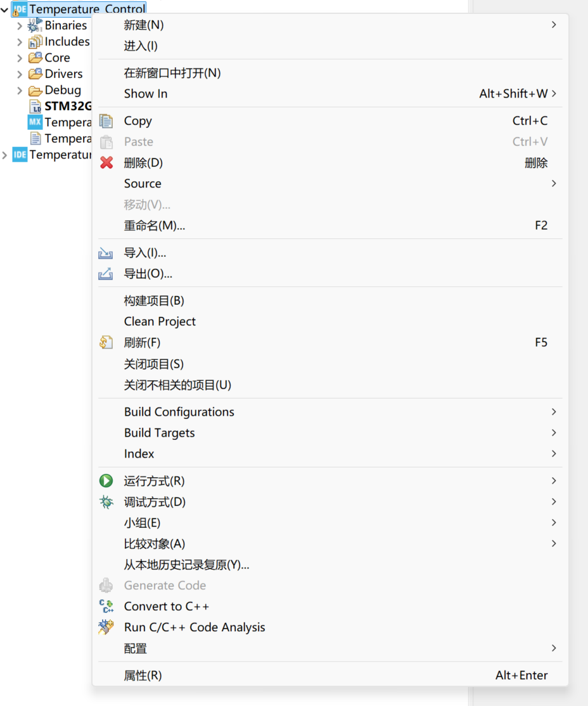Click the Convert to C++ icon
Image resolution: width=588 pixels, height=706 pixels.
click(x=105, y=606)
